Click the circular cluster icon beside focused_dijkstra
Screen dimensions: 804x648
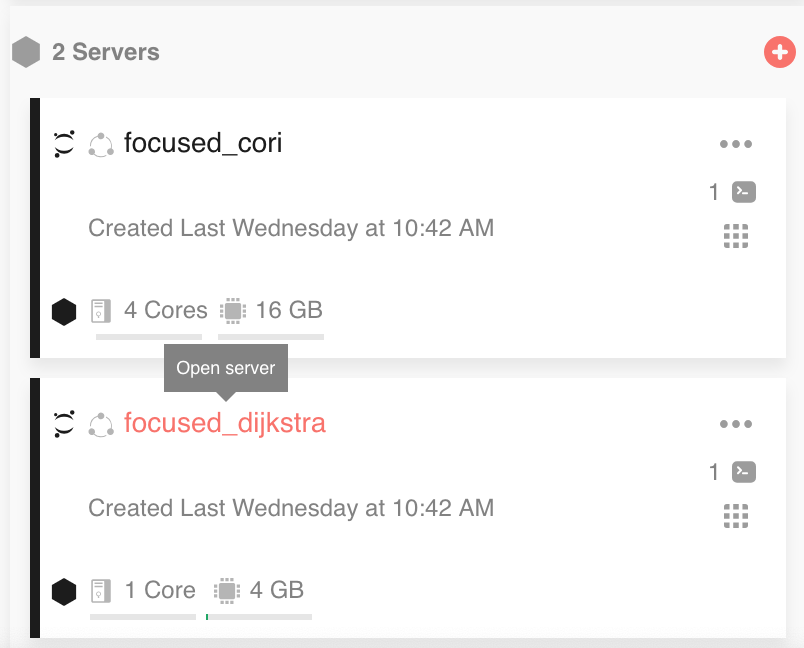click(101, 425)
